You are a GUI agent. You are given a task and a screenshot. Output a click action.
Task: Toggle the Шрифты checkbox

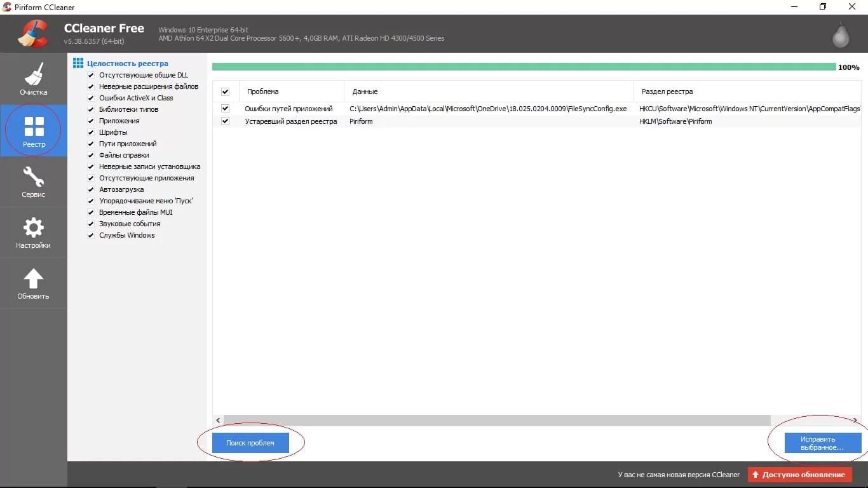tap(90, 132)
